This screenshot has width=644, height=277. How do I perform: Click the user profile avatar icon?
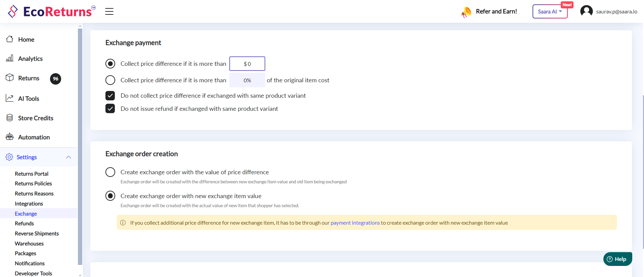pyautogui.click(x=586, y=11)
